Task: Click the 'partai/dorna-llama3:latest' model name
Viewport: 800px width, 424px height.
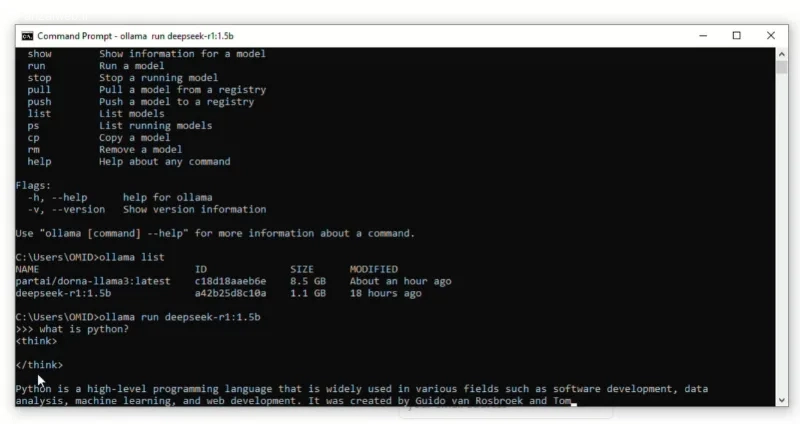Action: coord(93,281)
